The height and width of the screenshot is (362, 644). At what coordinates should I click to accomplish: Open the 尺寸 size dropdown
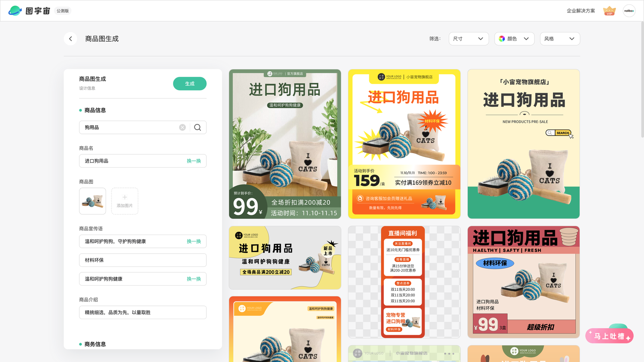pyautogui.click(x=468, y=39)
